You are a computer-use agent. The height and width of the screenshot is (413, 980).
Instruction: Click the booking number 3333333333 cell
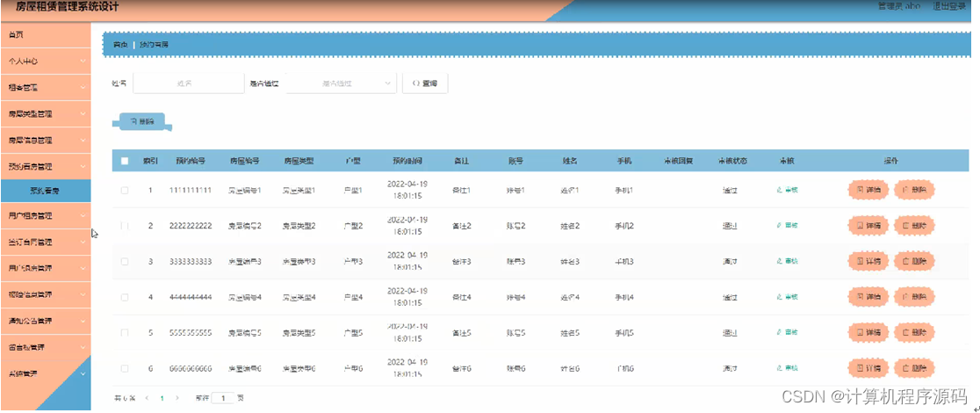click(x=191, y=262)
